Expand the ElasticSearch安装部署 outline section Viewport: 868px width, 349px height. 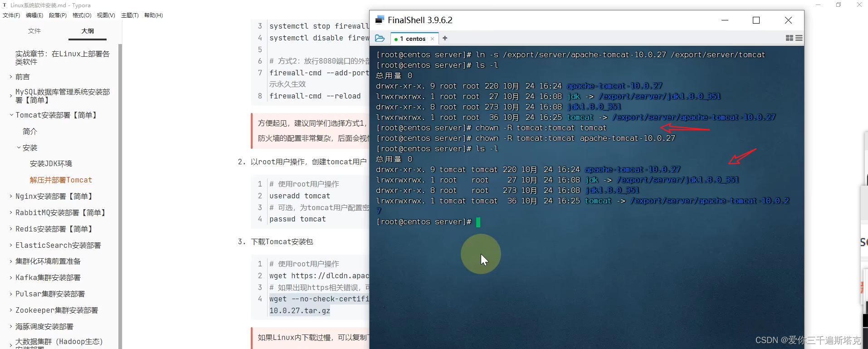(x=11, y=245)
